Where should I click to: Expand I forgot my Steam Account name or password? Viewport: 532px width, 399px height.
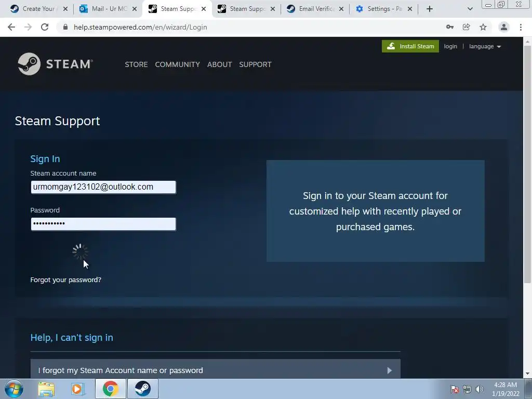pos(216,370)
